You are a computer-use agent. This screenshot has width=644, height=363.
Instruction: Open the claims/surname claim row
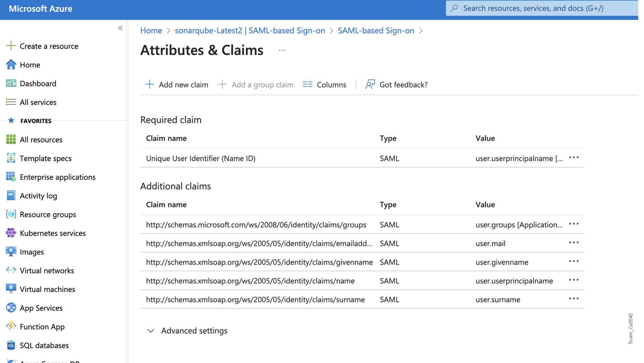coord(255,299)
